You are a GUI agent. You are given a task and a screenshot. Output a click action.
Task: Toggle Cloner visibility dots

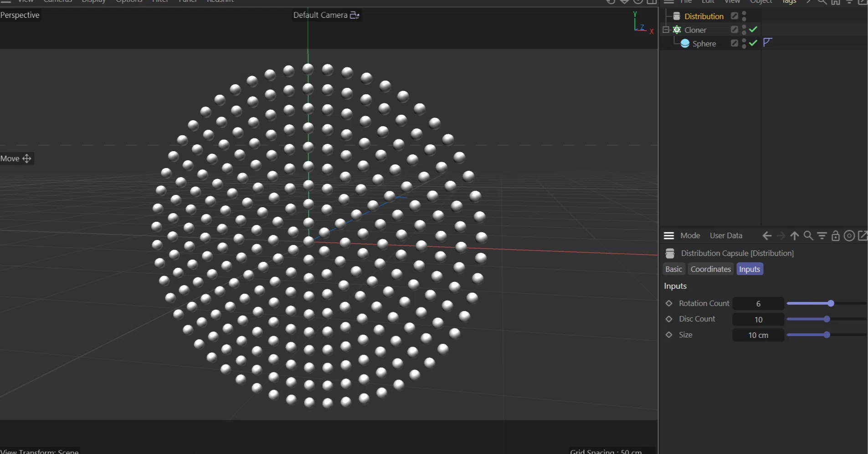click(744, 30)
